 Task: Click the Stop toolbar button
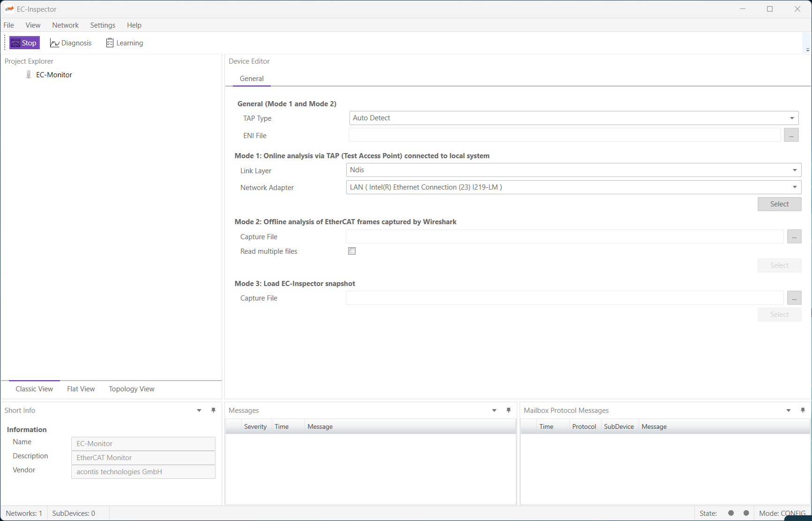(24, 43)
